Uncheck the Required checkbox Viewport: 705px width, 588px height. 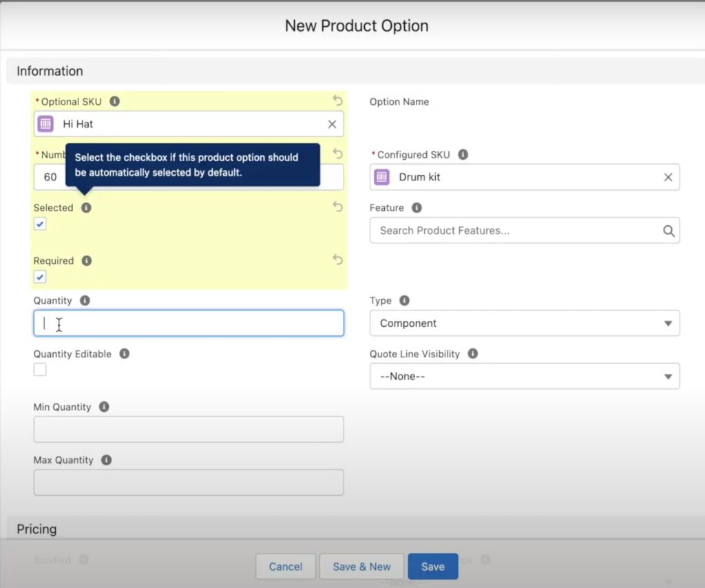[x=41, y=277]
